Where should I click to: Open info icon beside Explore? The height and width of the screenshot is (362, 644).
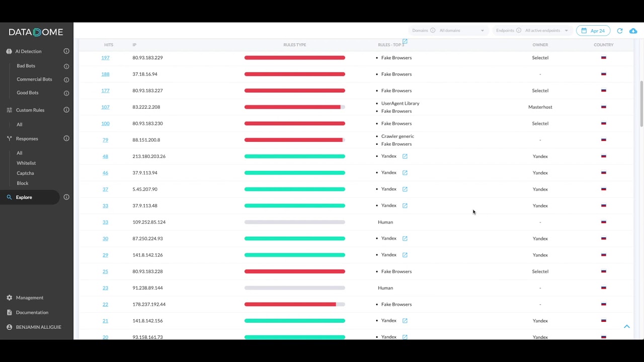66,197
